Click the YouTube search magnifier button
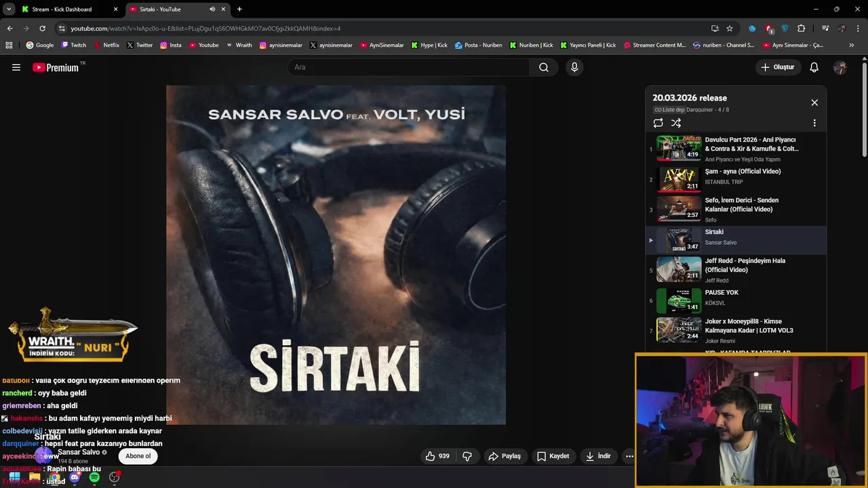 coord(544,67)
